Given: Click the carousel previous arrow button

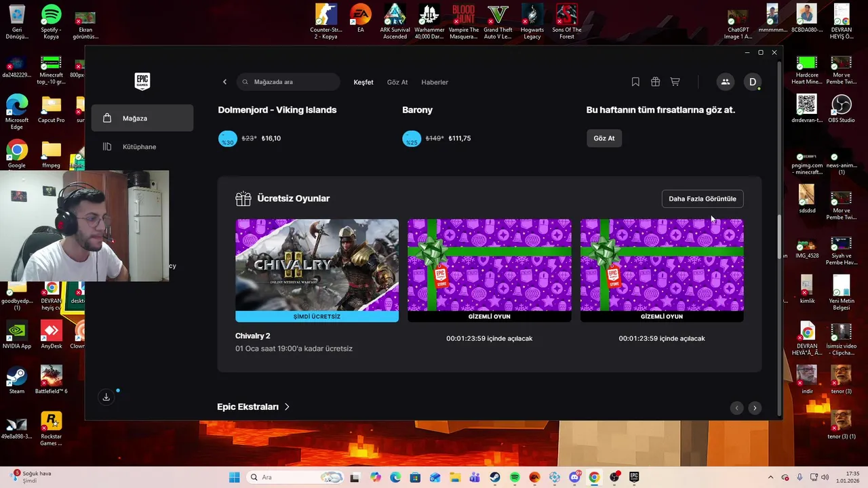Looking at the screenshot, I should [737, 408].
